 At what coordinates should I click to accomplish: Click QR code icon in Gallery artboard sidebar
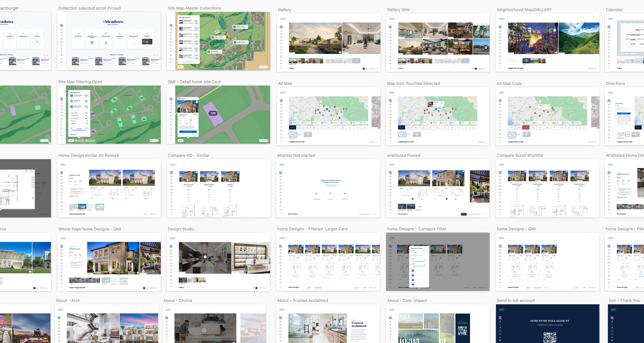click(281, 27)
